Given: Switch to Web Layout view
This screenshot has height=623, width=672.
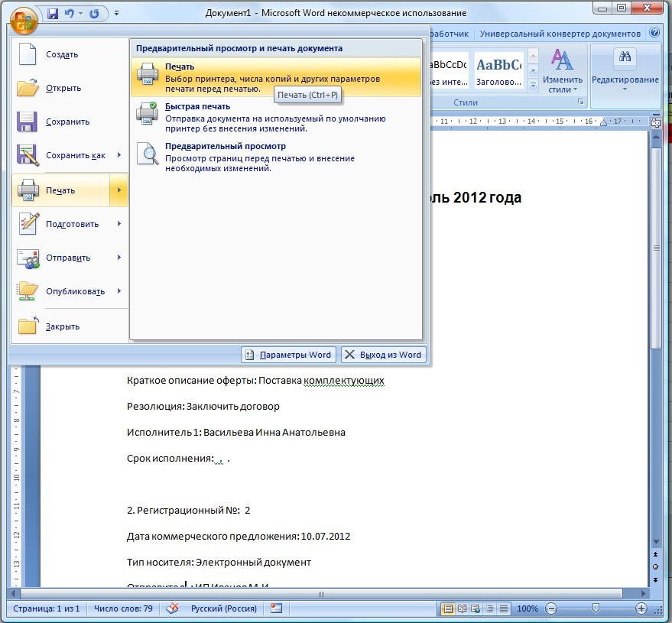Looking at the screenshot, I should coord(476,608).
